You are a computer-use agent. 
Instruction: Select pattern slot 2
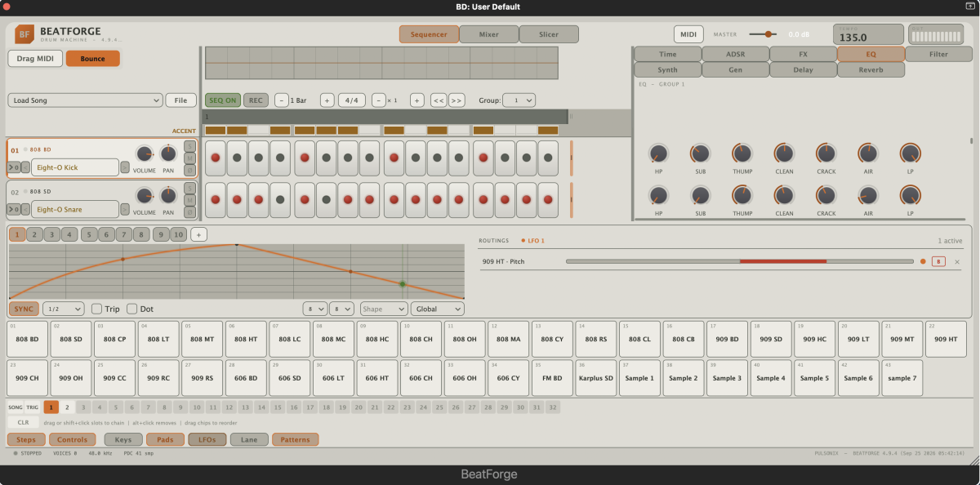[67, 407]
